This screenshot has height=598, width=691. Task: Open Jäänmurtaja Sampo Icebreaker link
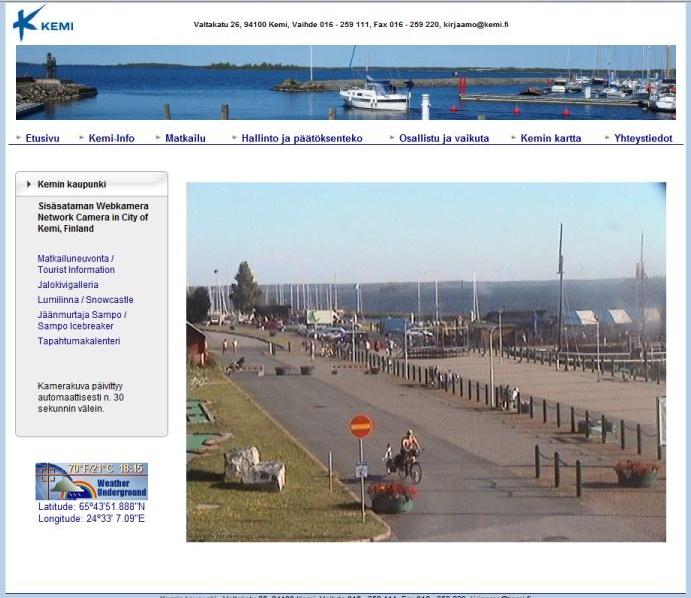(x=82, y=320)
